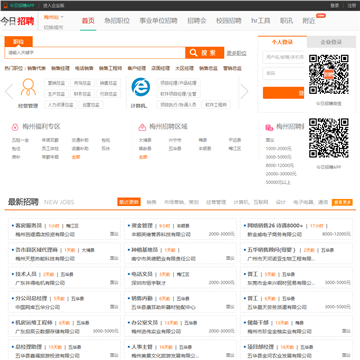
Task: Click hot position 销售代表
Action: coord(37,68)
